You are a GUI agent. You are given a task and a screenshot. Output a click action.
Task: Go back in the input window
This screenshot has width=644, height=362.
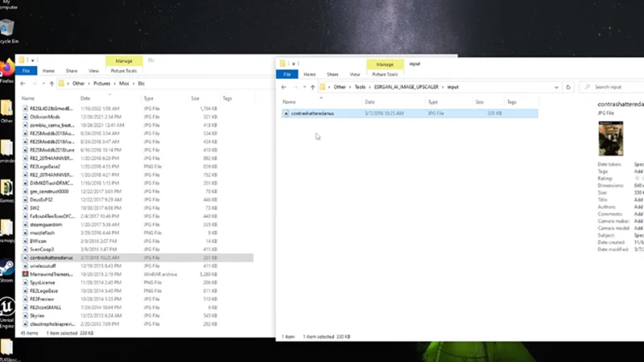[284, 87]
